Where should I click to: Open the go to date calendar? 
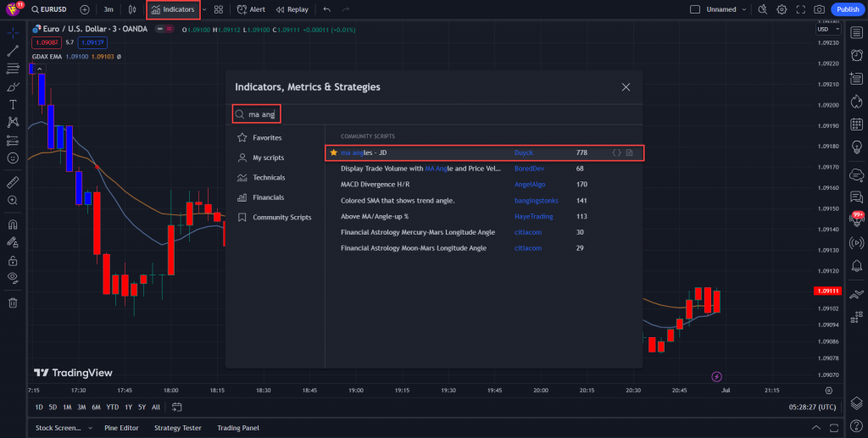(176, 407)
